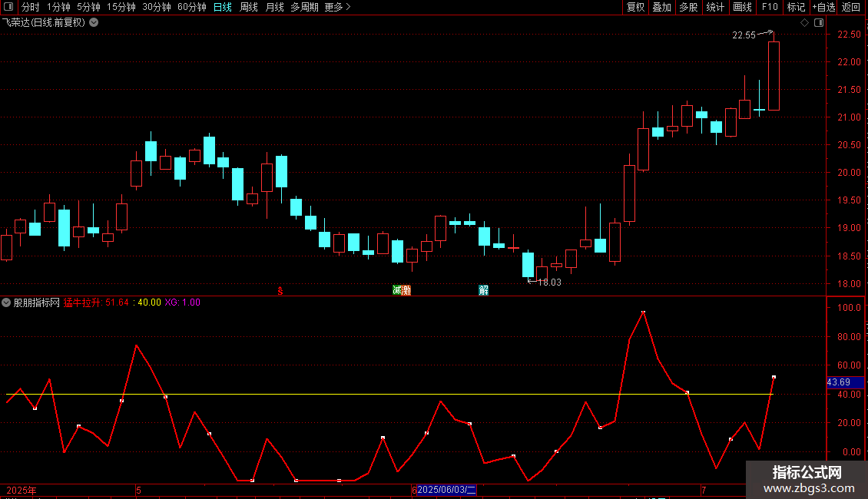Viewport: 868px width, 499px height.
Task: Add stock to watchlist with +自选
Action: (x=823, y=7)
